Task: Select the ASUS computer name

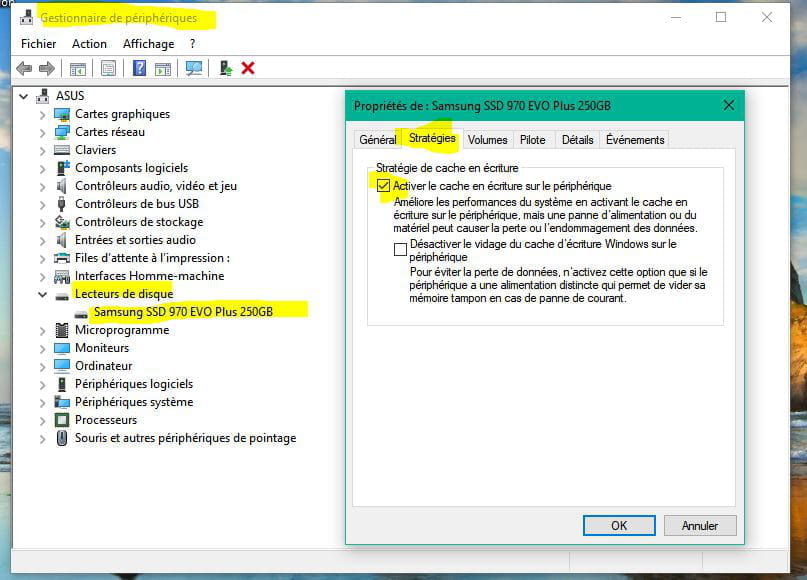Action: 70,96
